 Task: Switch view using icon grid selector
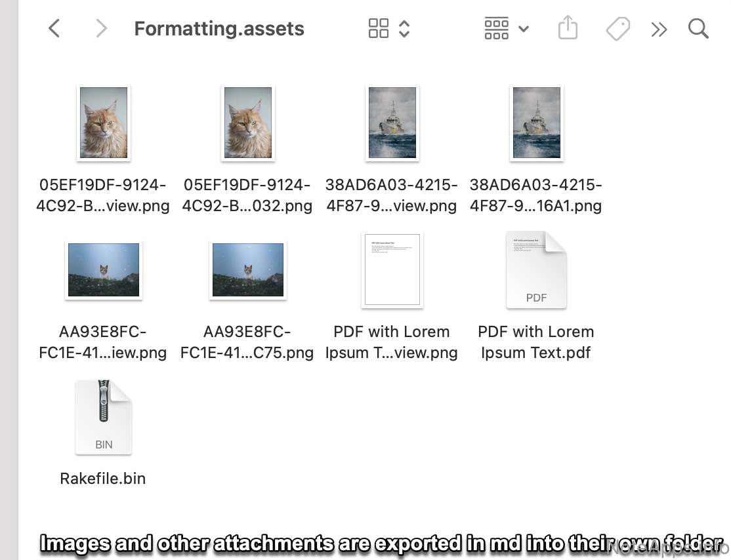coord(388,29)
